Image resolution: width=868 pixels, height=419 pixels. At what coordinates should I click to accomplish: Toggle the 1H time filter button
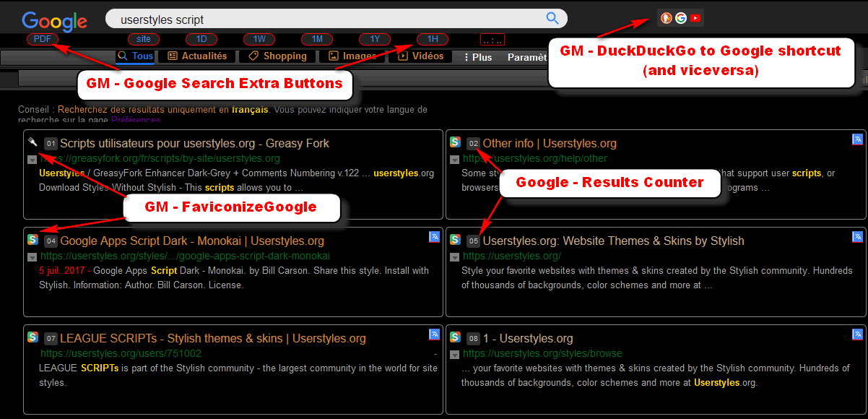[432, 40]
